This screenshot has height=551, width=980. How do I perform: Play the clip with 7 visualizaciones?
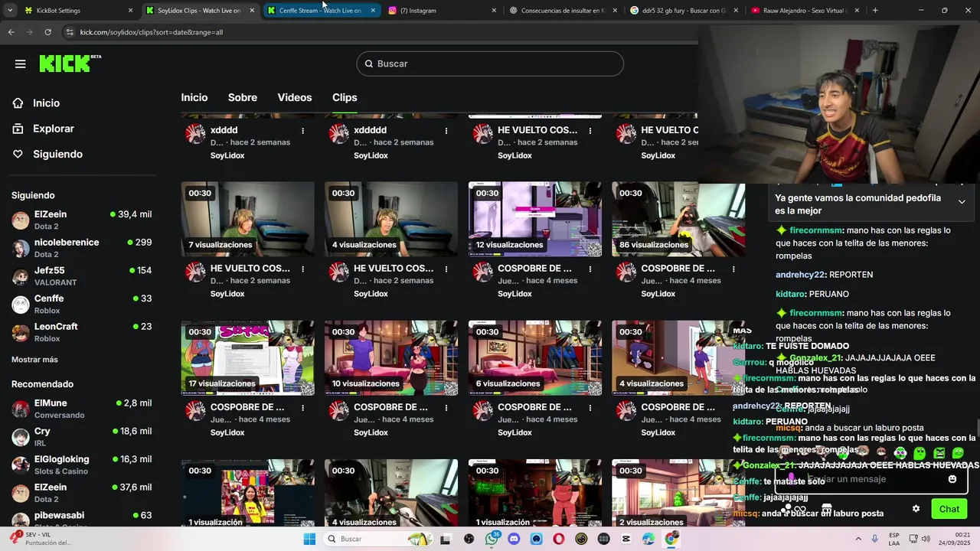pos(247,219)
